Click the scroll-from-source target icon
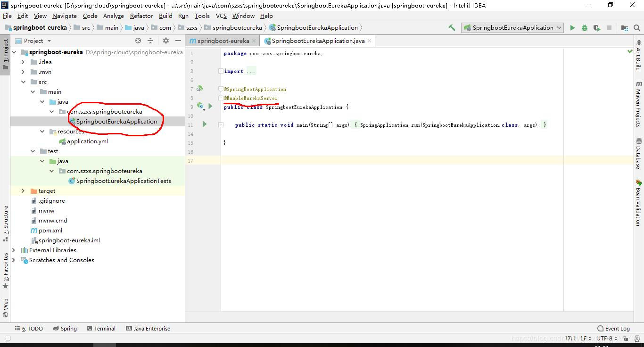 pyautogui.click(x=138, y=41)
